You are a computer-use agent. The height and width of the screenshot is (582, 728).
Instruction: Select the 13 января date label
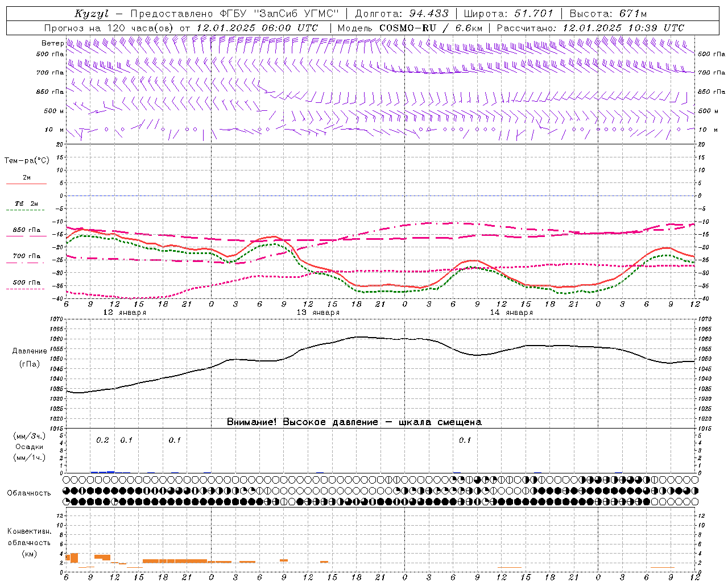pyautogui.click(x=318, y=313)
